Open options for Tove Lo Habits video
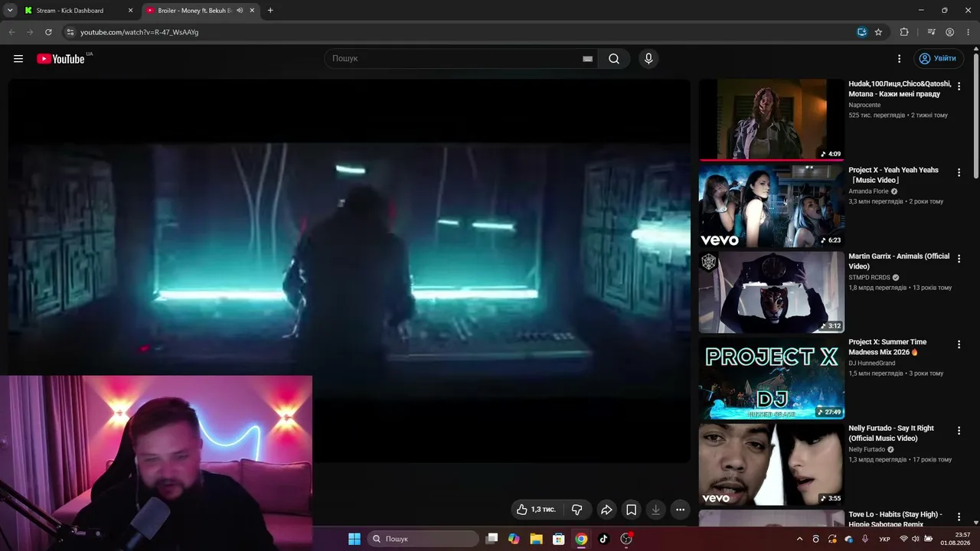980x551 pixels. [959, 517]
